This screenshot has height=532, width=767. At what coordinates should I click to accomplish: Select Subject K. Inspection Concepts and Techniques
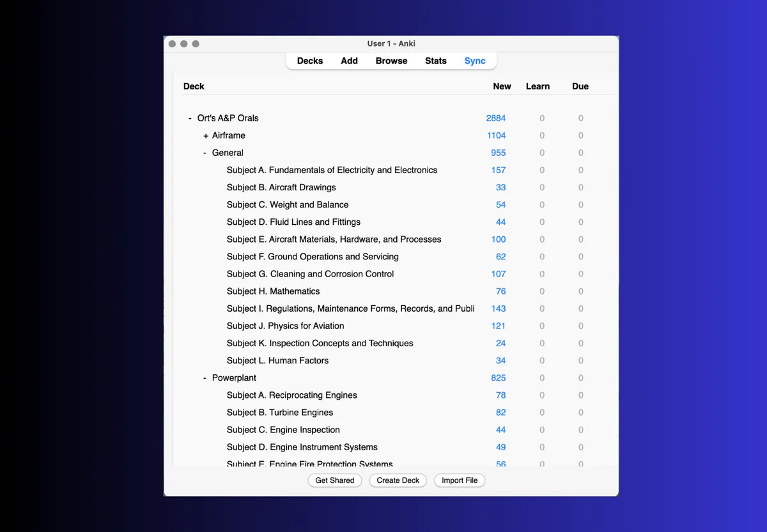[x=320, y=342]
